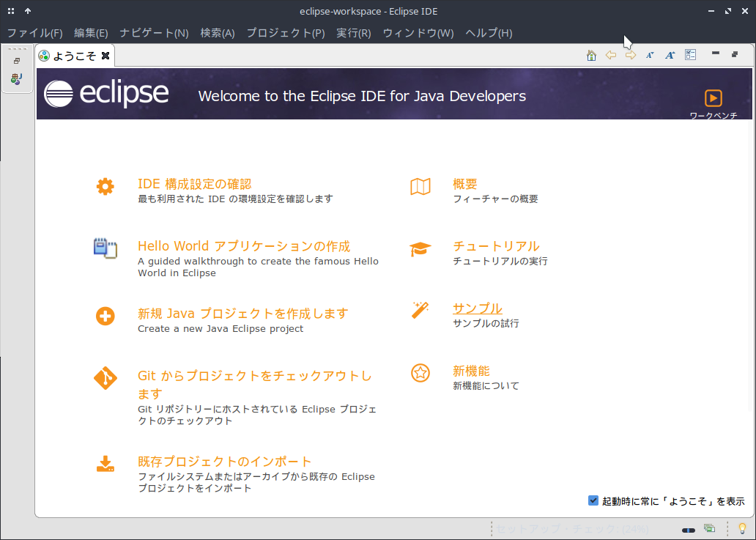Click the 最も利用された IDE の環境設定 description

pyautogui.click(x=235, y=199)
